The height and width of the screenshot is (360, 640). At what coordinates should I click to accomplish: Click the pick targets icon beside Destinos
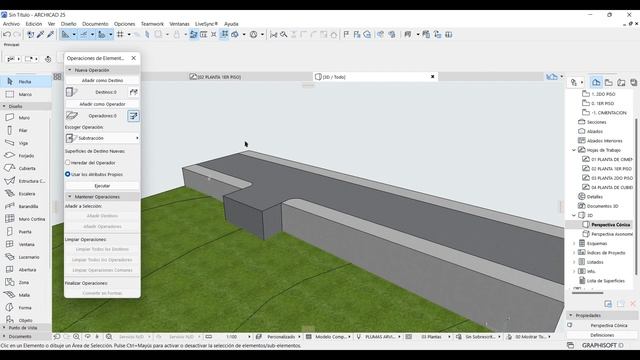[133, 92]
